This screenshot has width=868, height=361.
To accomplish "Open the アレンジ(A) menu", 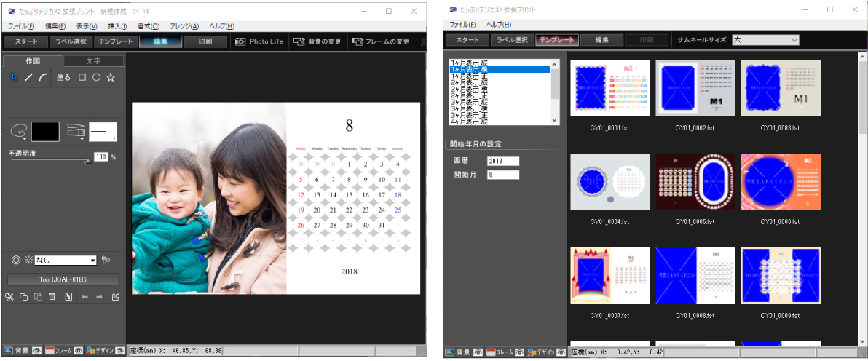I will (x=184, y=26).
